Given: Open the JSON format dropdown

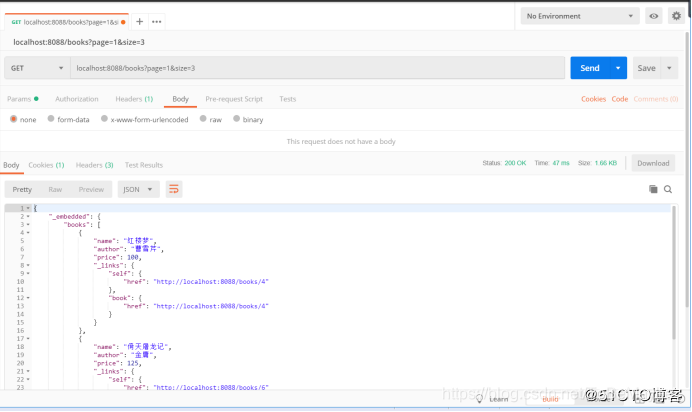Looking at the screenshot, I should (138, 189).
